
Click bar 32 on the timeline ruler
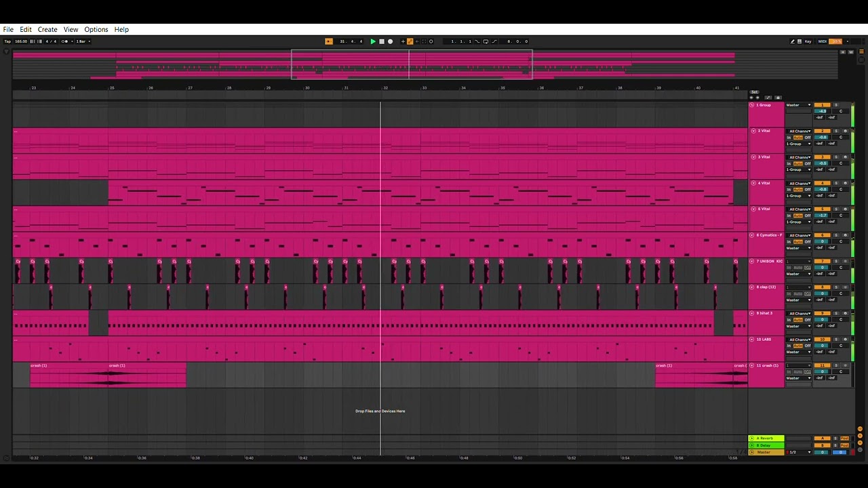coord(386,88)
